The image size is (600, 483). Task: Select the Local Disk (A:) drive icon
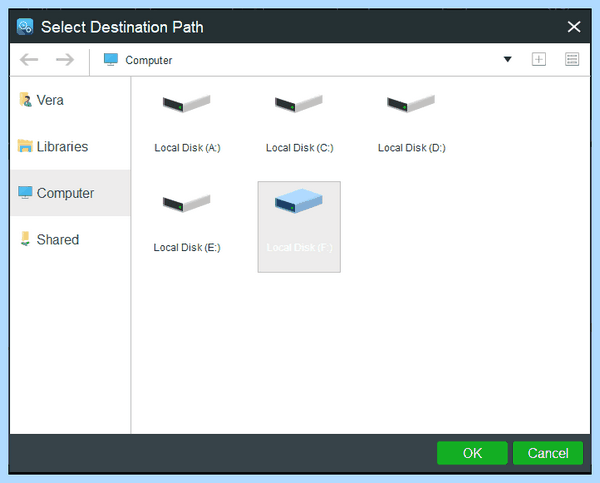(x=186, y=104)
